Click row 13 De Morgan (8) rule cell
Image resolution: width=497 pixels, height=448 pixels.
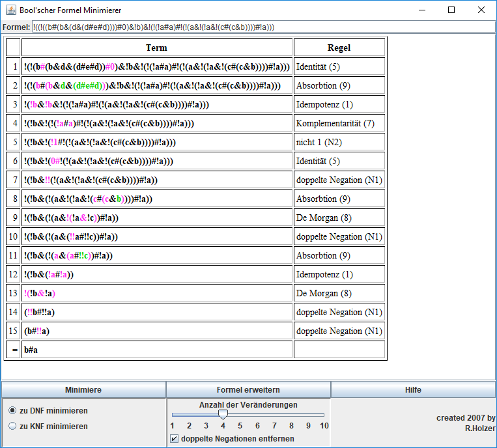click(339, 294)
